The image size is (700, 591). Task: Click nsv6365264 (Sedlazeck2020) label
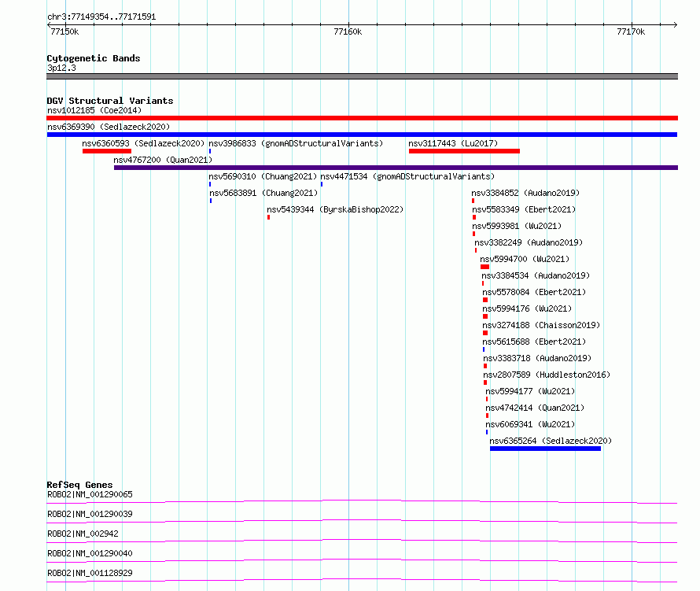coord(551,441)
